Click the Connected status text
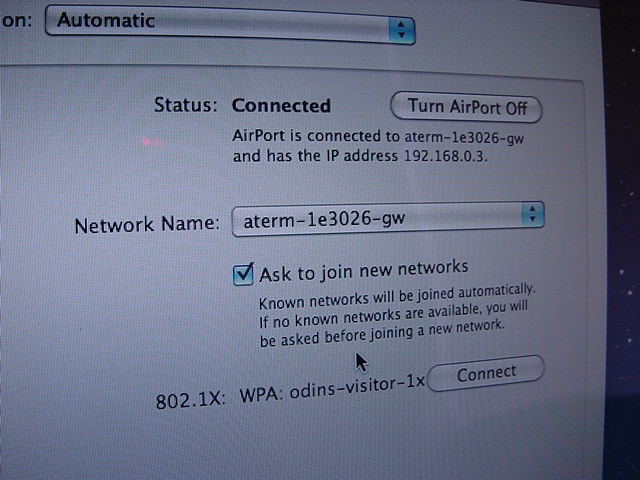 click(x=281, y=106)
